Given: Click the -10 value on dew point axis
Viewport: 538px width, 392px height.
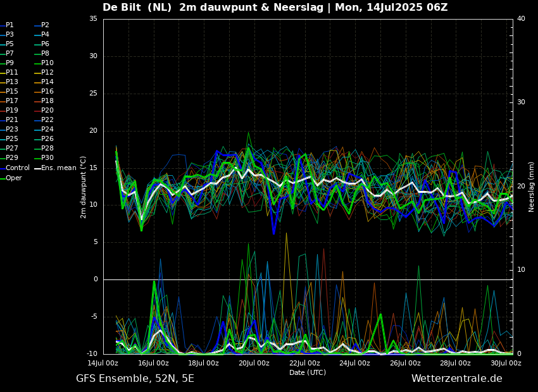Looking at the screenshot, I should coord(92,354).
